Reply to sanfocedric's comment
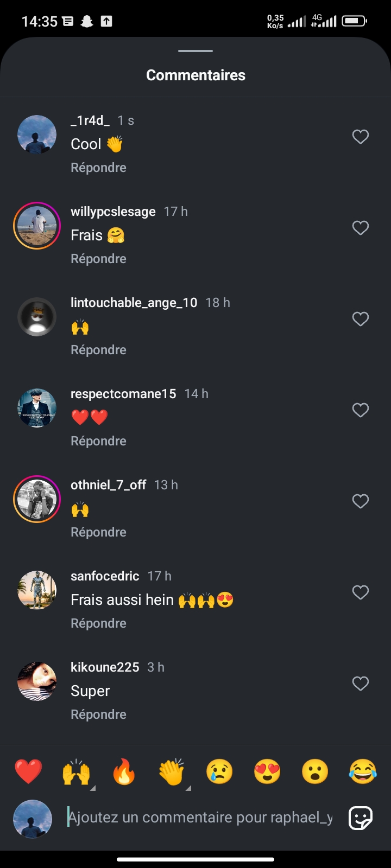 pyautogui.click(x=98, y=623)
